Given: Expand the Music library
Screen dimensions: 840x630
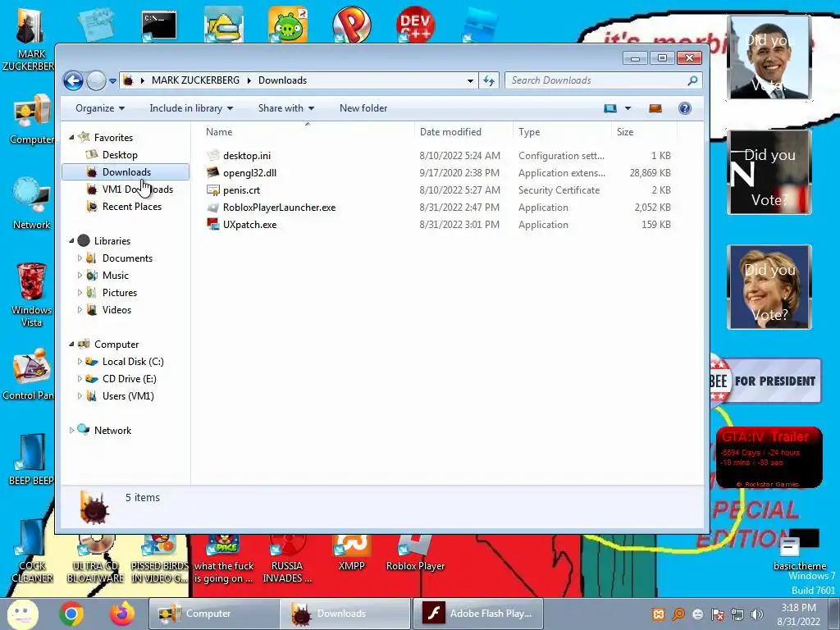Looking at the screenshot, I should [80, 276].
